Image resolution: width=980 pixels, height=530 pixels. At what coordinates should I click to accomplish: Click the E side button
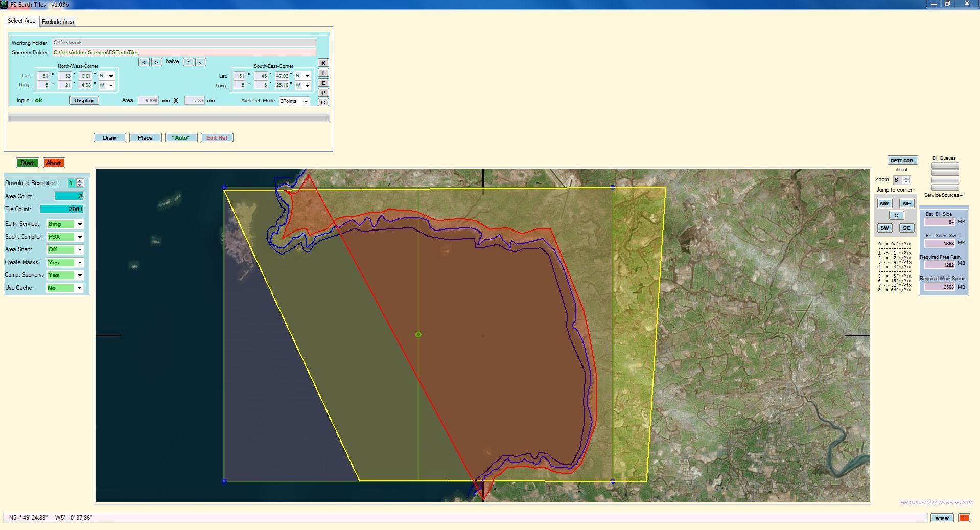click(323, 83)
